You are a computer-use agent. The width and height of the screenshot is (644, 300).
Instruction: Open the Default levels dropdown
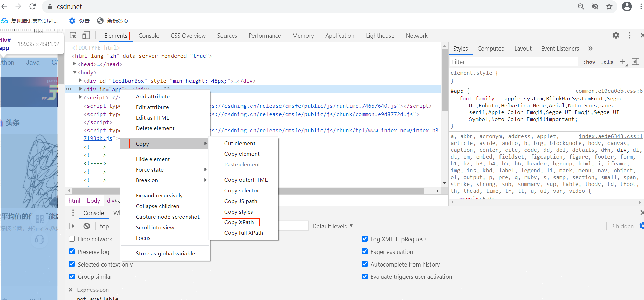pyautogui.click(x=332, y=226)
